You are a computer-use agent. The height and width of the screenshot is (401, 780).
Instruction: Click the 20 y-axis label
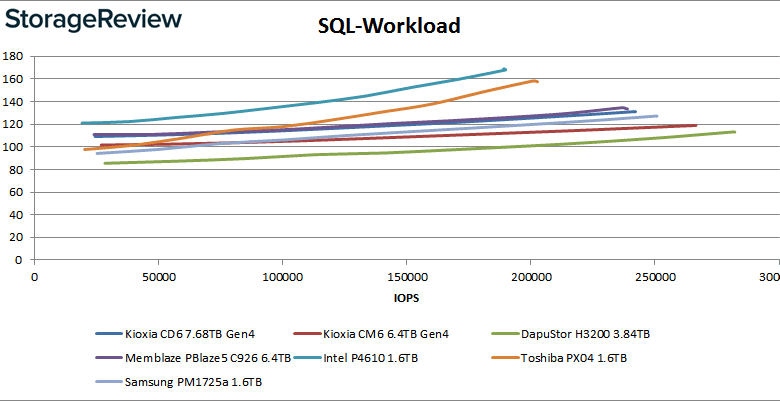[15, 237]
